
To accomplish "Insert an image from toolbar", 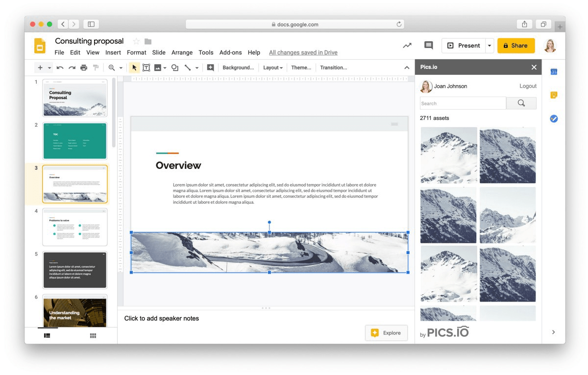I will (158, 68).
